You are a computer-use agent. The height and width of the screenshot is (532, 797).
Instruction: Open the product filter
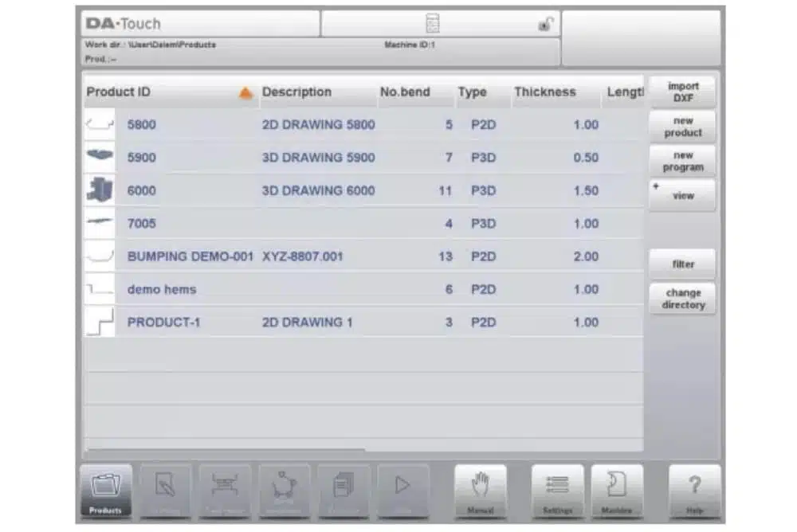point(683,264)
